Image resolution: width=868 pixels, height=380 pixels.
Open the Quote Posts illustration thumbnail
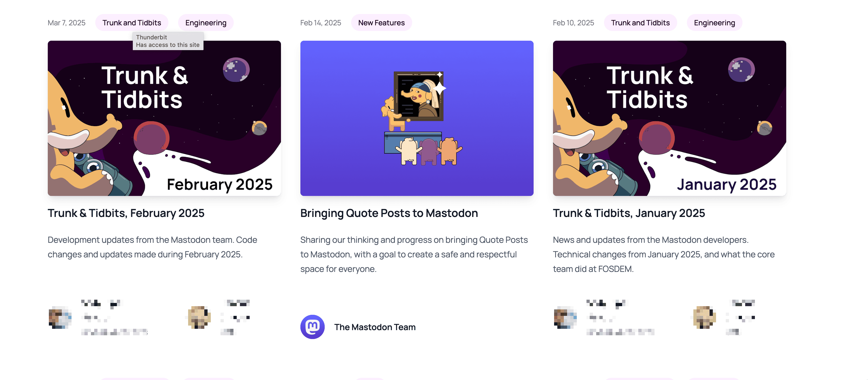coord(417,118)
